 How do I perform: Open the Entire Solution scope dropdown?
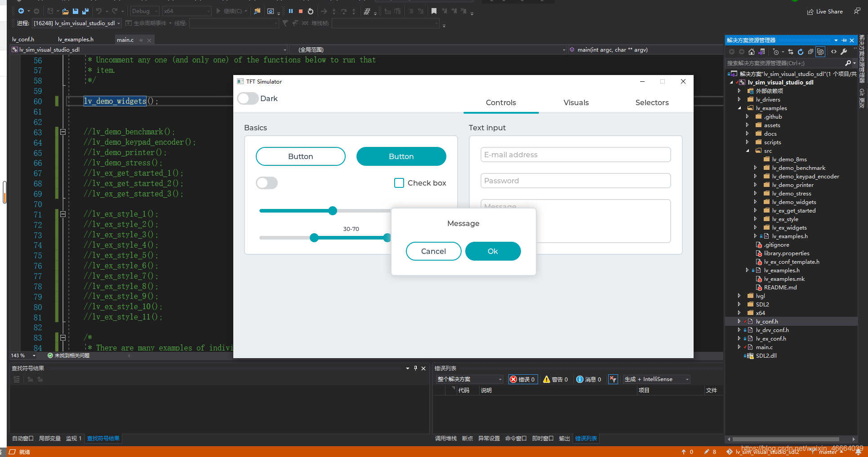tap(469, 379)
